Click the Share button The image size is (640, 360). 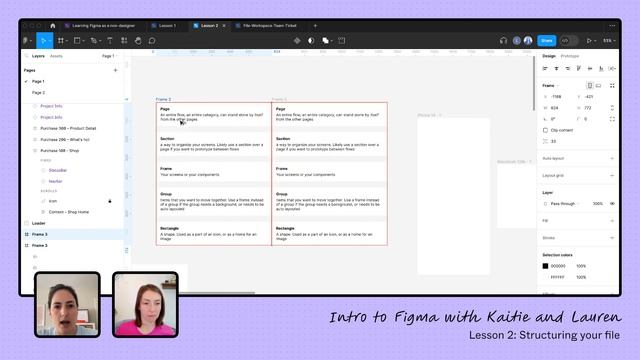[x=547, y=41]
